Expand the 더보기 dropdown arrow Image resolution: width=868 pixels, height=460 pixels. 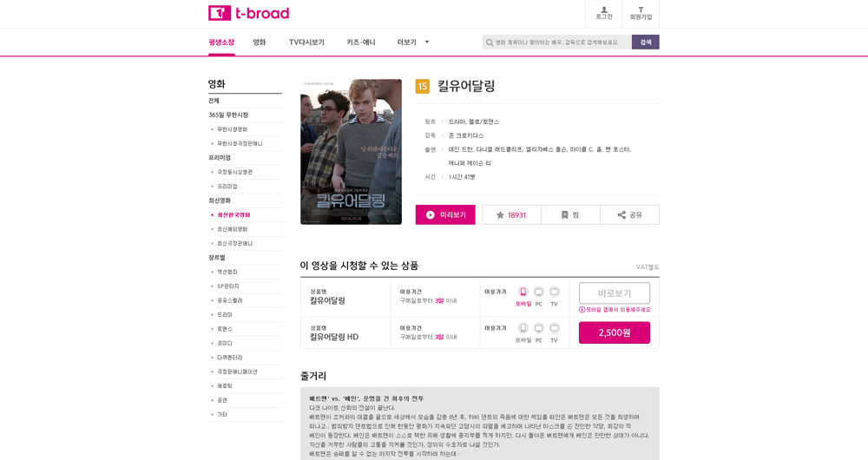427,42
